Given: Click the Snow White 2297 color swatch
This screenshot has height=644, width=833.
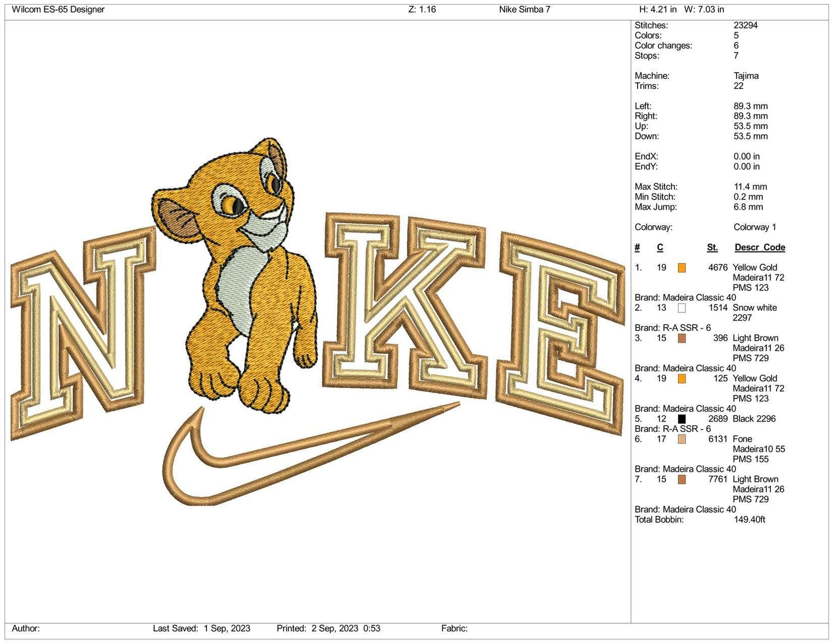Looking at the screenshot, I should point(683,308).
